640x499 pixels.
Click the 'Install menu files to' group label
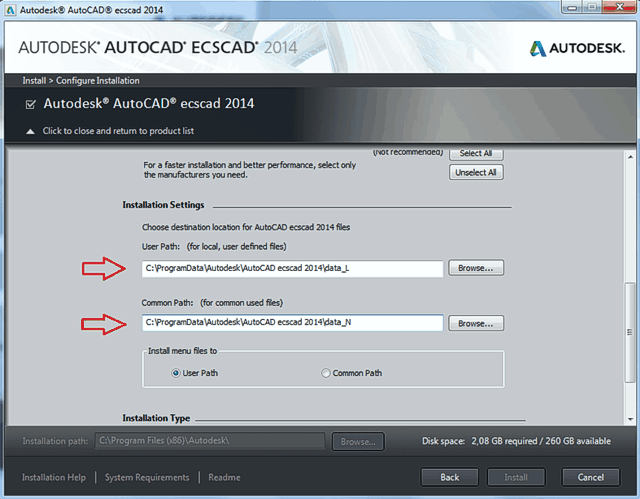(x=182, y=351)
